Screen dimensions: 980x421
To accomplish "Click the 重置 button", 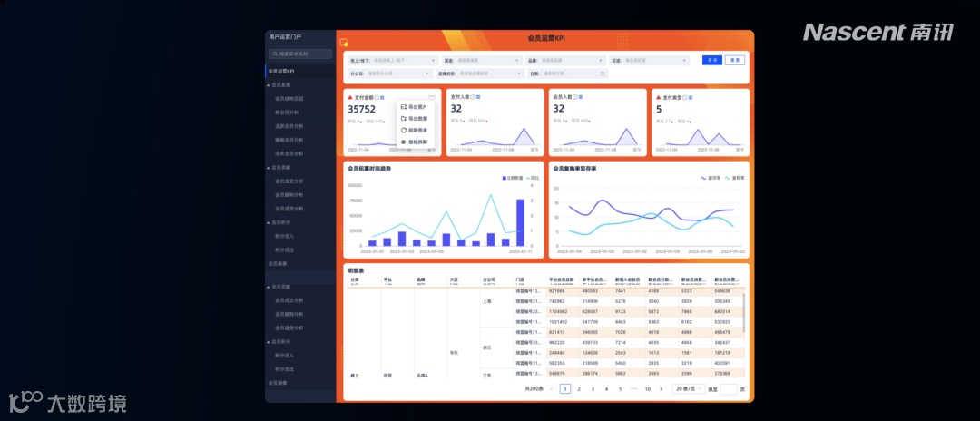I will point(734,60).
